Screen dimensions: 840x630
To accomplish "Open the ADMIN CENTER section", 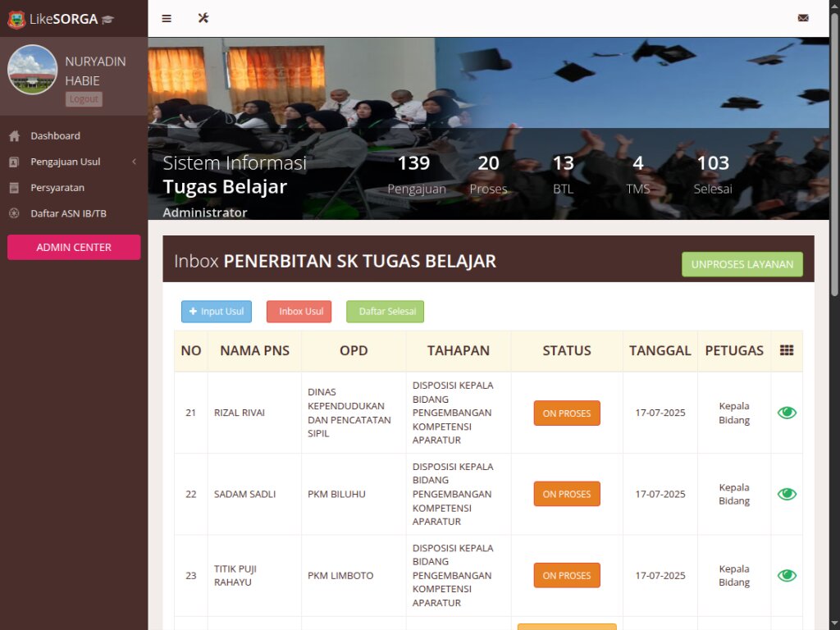I will [x=74, y=247].
